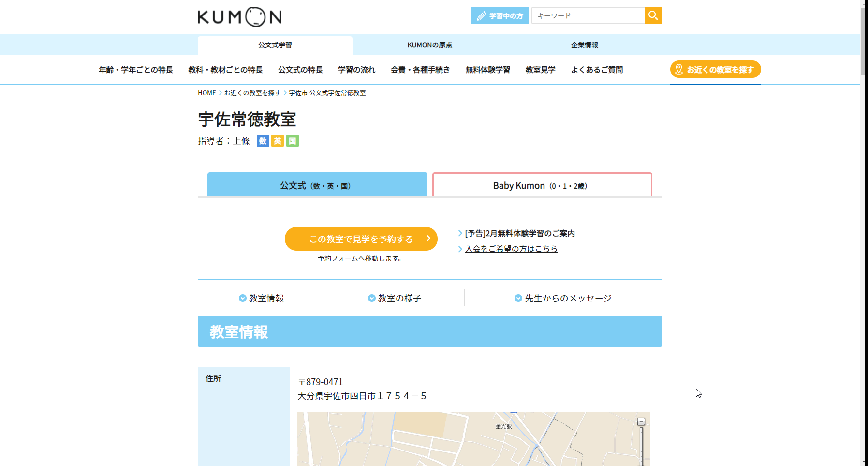This screenshot has height=466, width=868.
Task: Open 教科・教材ごとの特長 menu
Action: tap(225, 70)
